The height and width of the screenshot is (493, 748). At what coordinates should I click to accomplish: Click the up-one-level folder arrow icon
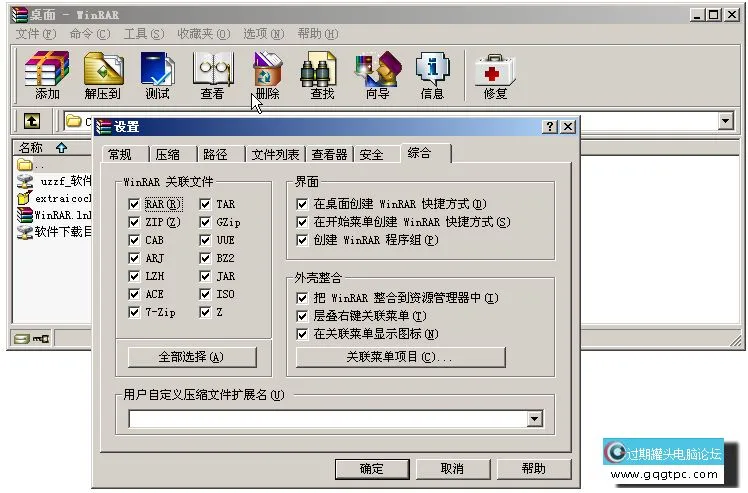pyautogui.click(x=32, y=121)
